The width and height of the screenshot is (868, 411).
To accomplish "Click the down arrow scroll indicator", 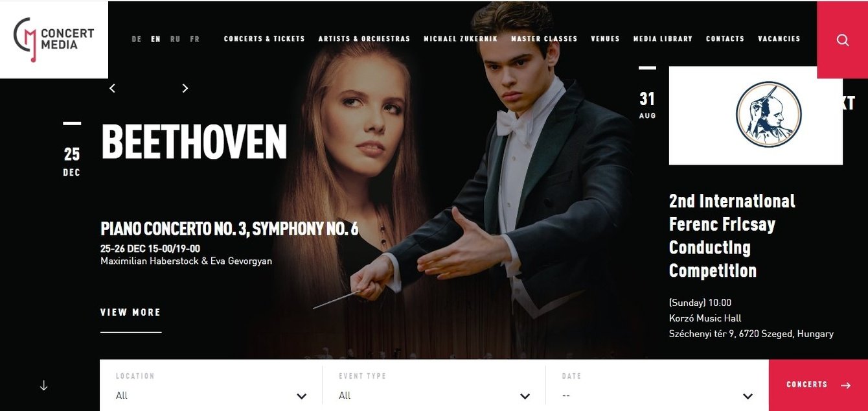I will coord(43,385).
